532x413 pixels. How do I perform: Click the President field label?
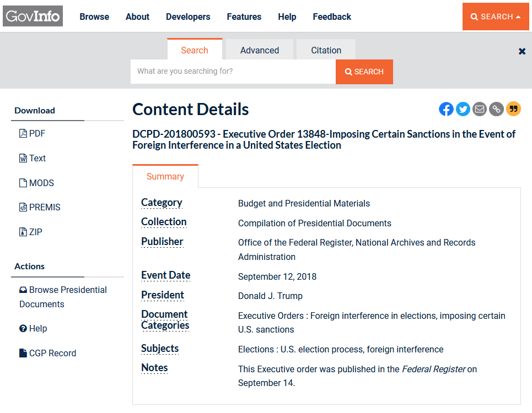pyautogui.click(x=163, y=295)
